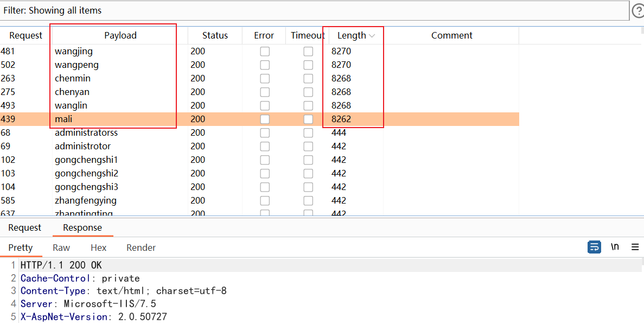Tick the Error checkbox for wangjing row
The width and height of the screenshot is (644, 323).
pos(264,52)
